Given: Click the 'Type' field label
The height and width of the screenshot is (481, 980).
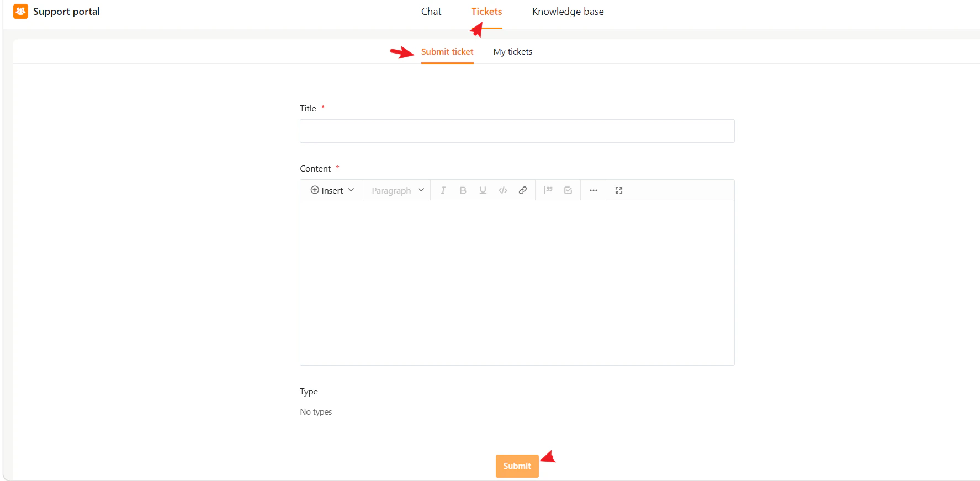Looking at the screenshot, I should coord(309,392).
